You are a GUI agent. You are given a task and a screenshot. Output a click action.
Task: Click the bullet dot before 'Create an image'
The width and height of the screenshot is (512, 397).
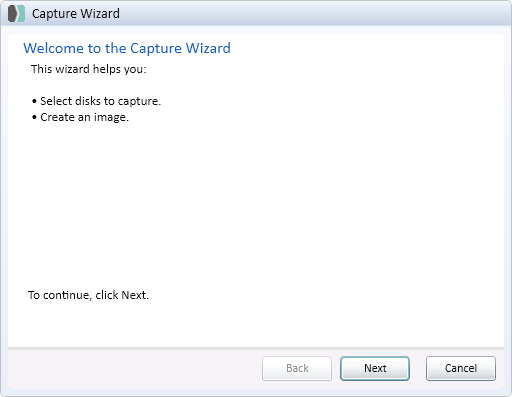point(34,118)
